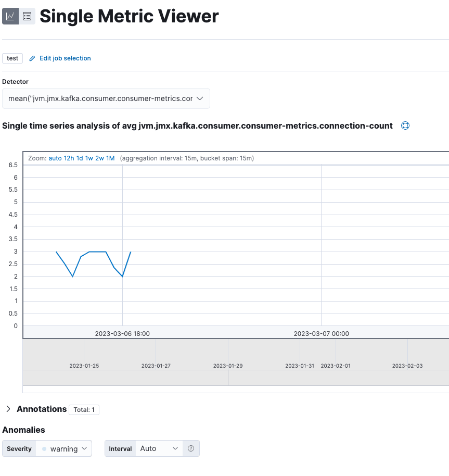Open the Severity warning dropdown
The height and width of the screenshot is (476, 449).
tap(63, 448)
